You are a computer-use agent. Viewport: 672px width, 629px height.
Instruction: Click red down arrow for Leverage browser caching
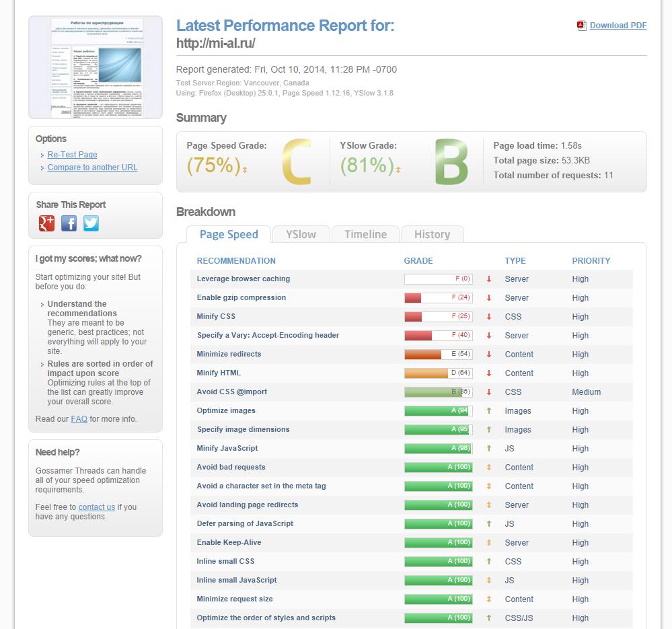click(489, 279)
